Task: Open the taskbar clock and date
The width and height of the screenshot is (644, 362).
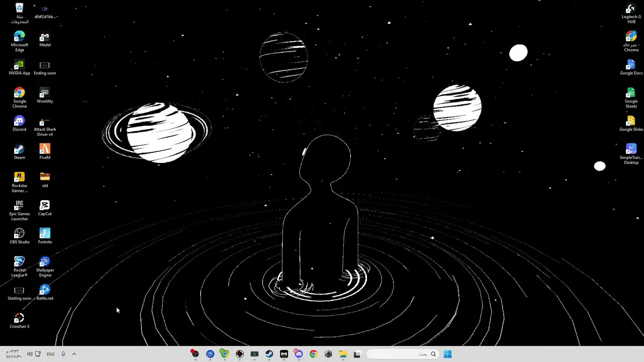Action: 13,354
